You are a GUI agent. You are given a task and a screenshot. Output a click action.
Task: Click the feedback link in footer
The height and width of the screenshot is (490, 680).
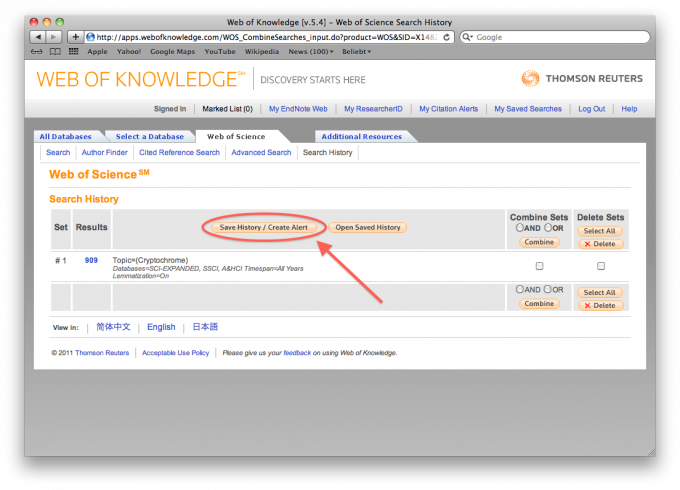[x=297, y=353]
